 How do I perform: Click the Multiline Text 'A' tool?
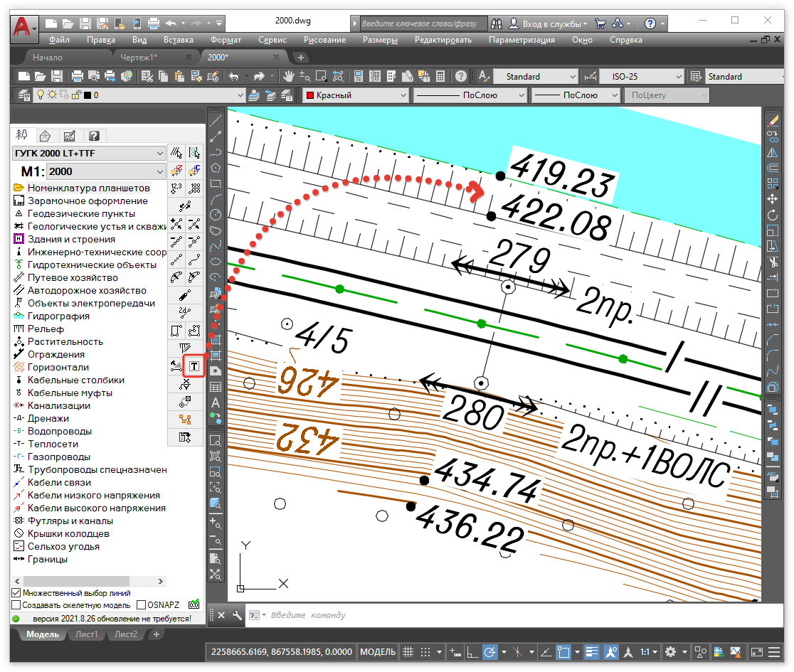pos(216,403)
